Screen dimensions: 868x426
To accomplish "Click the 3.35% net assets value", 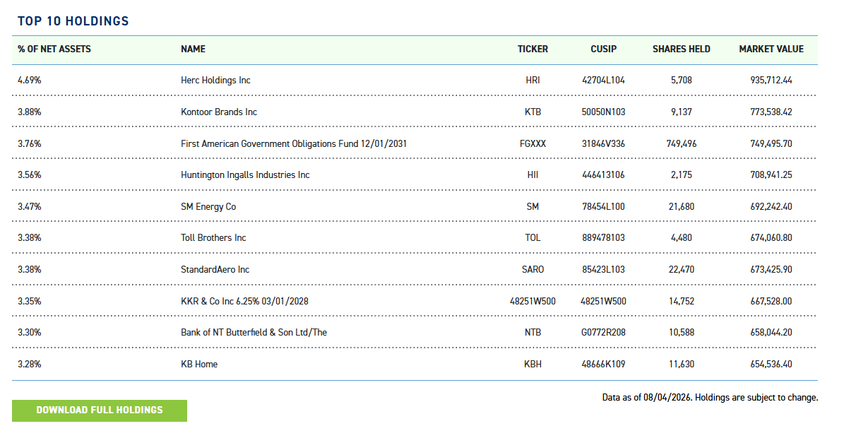I will (x=30, y=302).
